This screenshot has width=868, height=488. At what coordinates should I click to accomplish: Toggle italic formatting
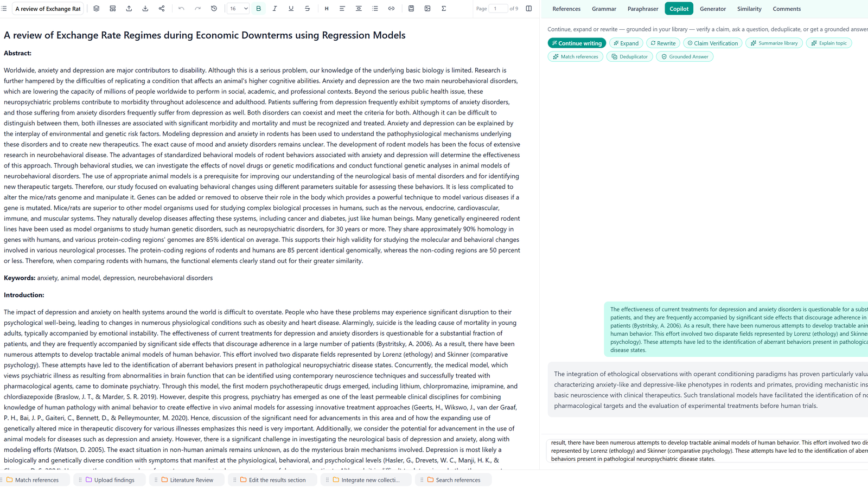coord(275,9)
